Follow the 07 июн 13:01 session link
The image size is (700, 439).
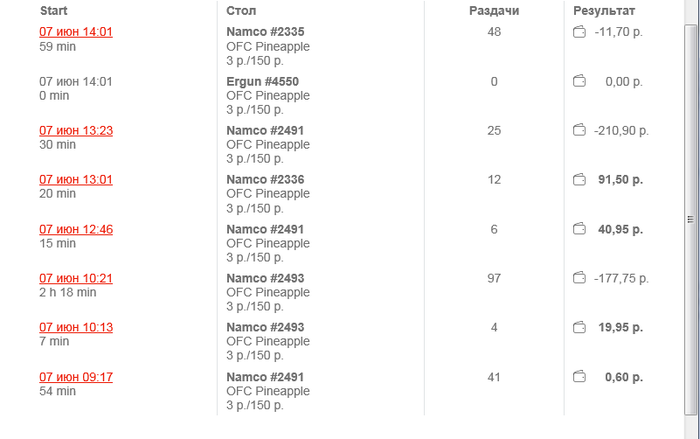76,180
